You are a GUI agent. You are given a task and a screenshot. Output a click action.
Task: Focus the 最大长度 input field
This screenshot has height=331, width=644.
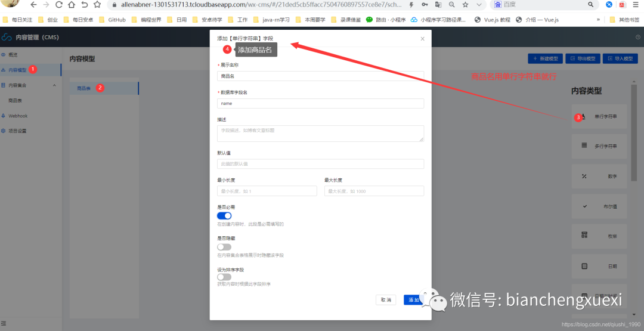coord(374,191)
